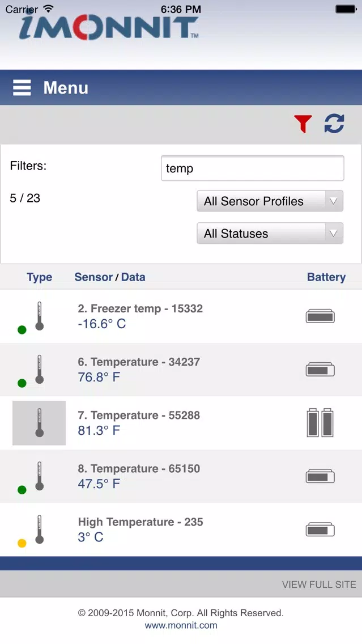Select the highlighted thermometer icon of sensor 55288
362x644 pixels.
[39, 423]
